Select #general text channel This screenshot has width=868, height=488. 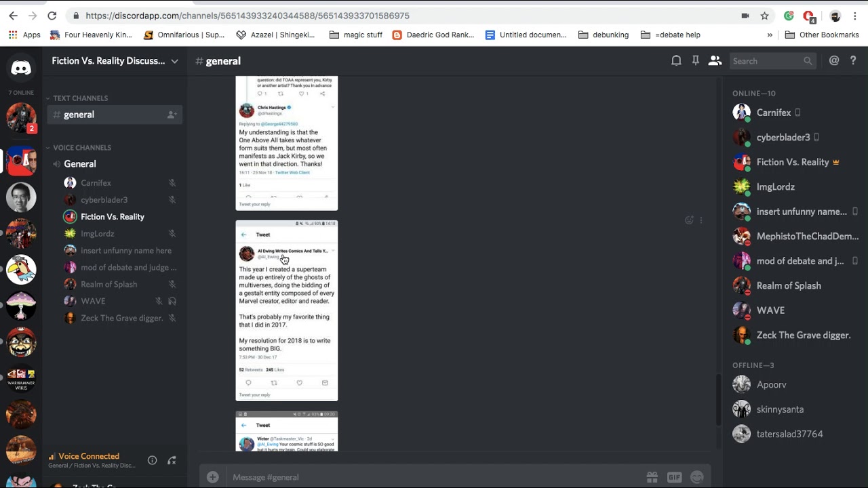[x=115, y=115]
